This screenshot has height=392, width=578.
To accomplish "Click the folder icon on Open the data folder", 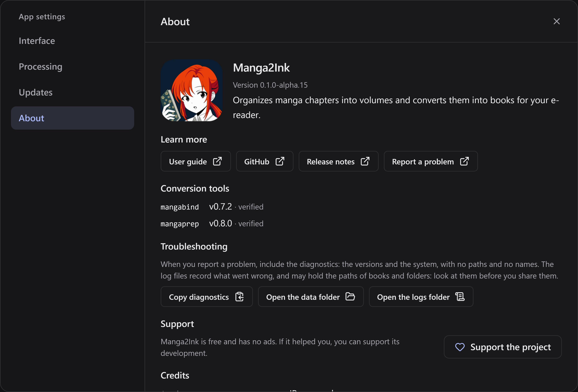I will tap(350, 297).
